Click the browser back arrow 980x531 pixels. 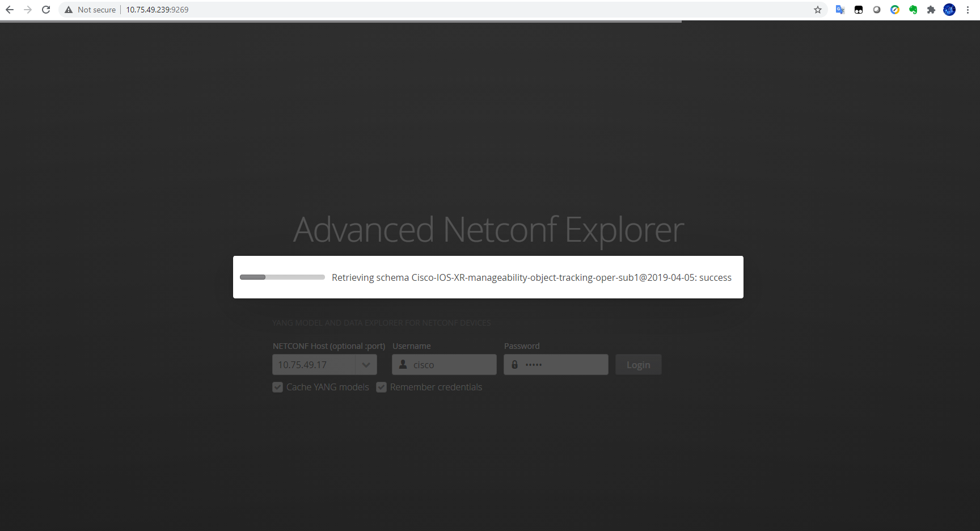(10, 10)
